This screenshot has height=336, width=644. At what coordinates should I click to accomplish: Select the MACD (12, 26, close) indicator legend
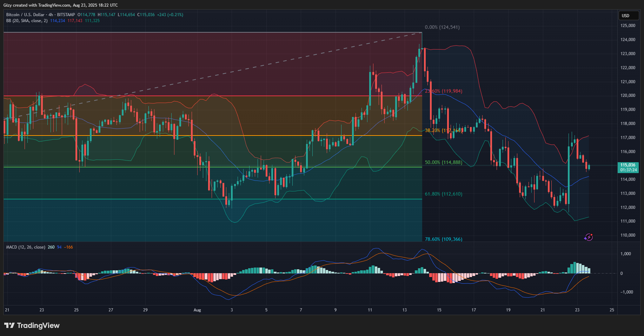[26, 247]
